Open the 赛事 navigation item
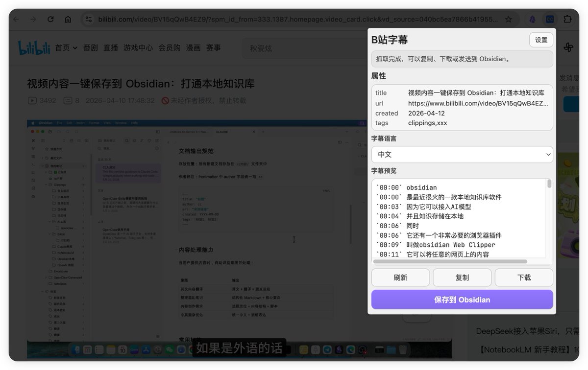This screenshot has width=588, height=370. [x=213, y=47]
